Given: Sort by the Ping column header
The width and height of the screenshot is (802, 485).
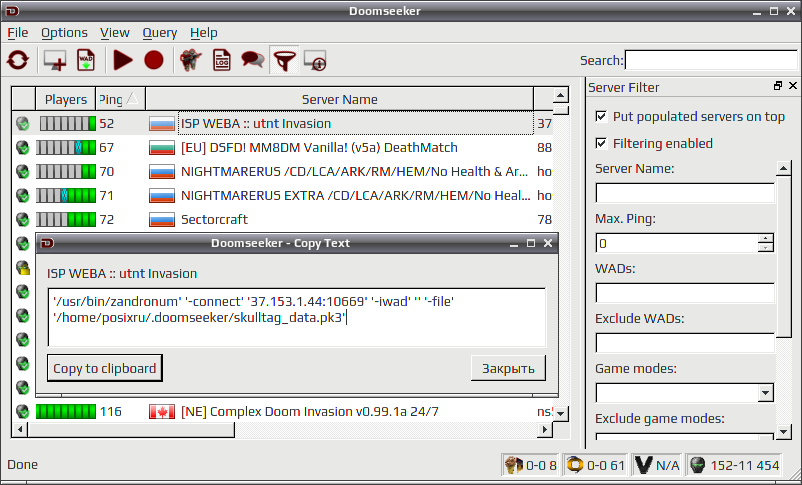Looking at the screenshot, I should [121, 99].
